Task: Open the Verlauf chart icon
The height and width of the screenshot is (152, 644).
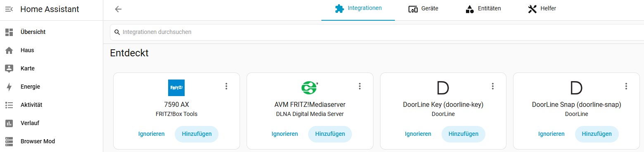Action: coord(9,123)
